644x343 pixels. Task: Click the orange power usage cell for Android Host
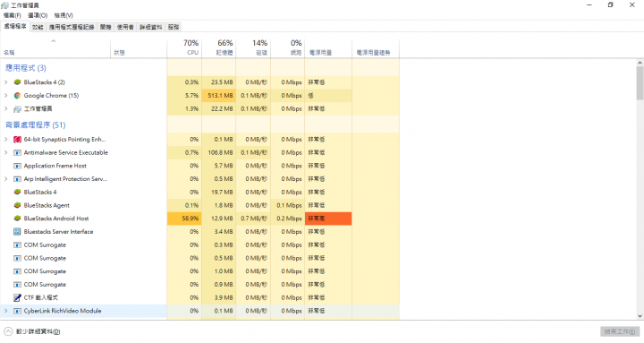[328, 219]
